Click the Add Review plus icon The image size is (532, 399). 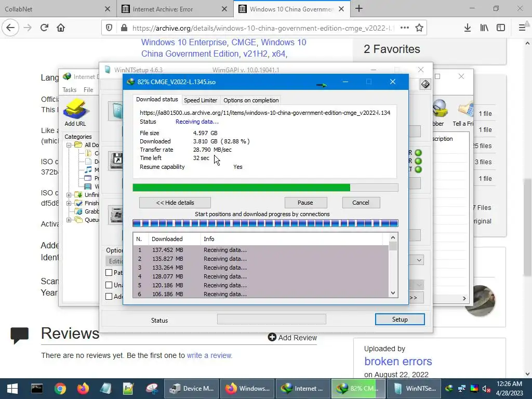click(x=272, y=337)
